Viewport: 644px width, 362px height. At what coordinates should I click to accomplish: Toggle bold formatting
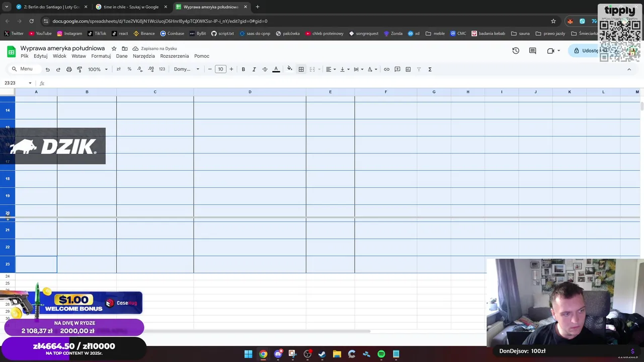click(x=243, y=69)
